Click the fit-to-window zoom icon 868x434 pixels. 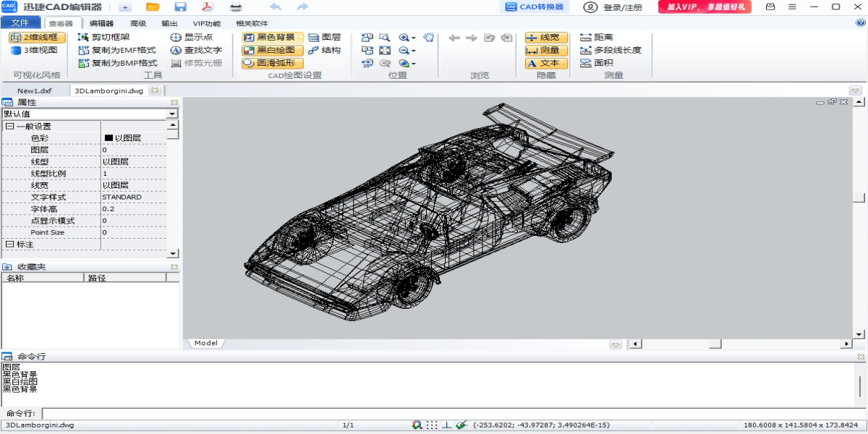click(385, 51)
